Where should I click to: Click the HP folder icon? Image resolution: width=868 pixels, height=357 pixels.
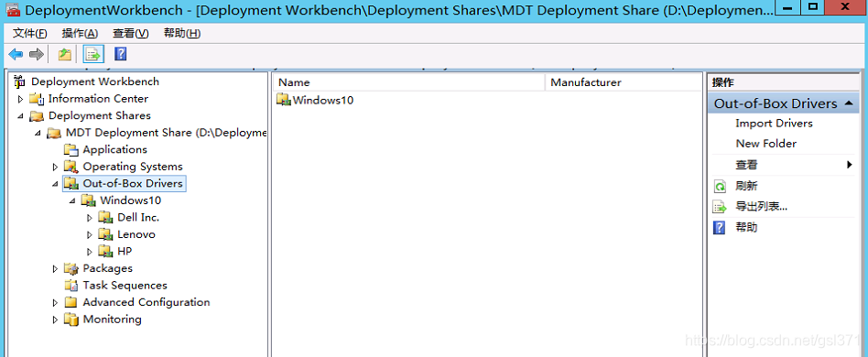tap(105, 252)
